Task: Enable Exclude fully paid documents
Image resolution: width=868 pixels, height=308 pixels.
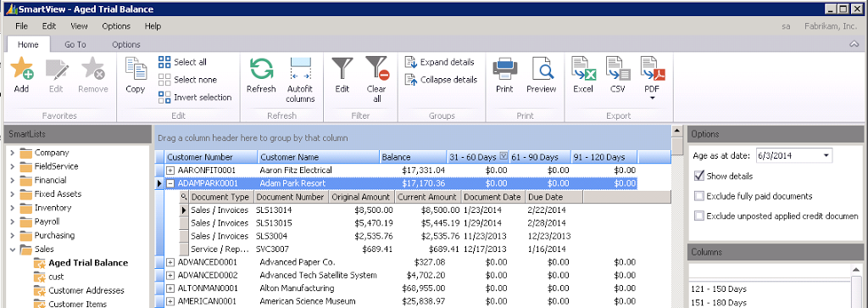Action: click(699, 196)
